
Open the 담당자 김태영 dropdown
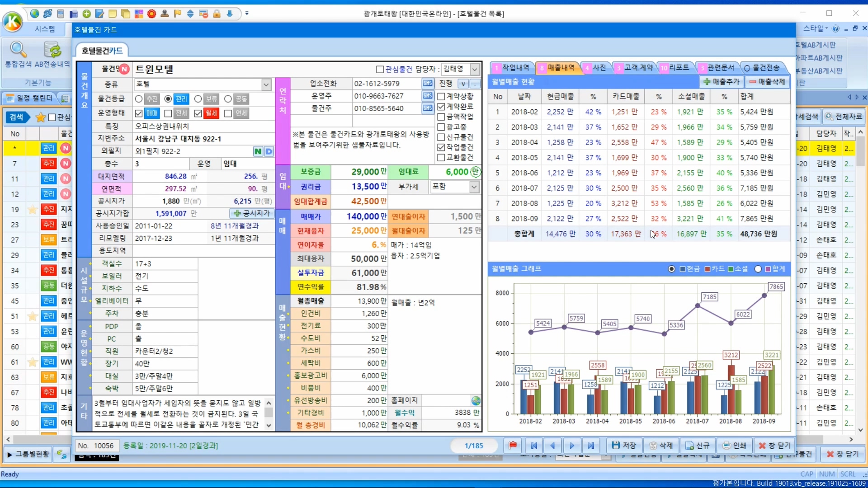pyautogui.click(x=475, y=69)
